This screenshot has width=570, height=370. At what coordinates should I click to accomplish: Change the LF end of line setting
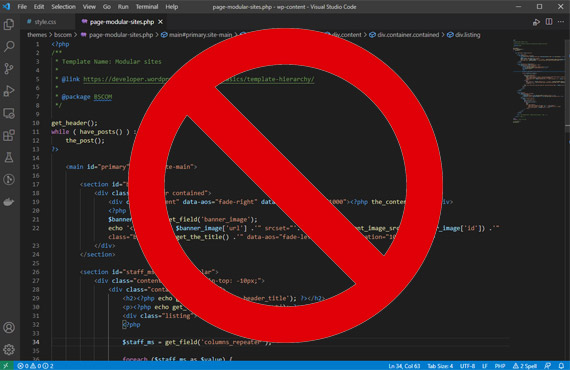click(x=485, y=366)
